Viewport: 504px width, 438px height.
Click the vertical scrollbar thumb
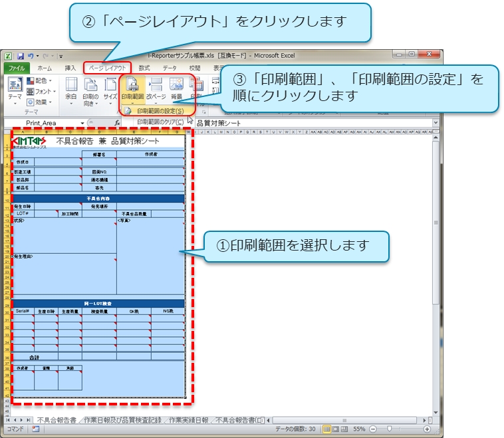pos(436,222)
